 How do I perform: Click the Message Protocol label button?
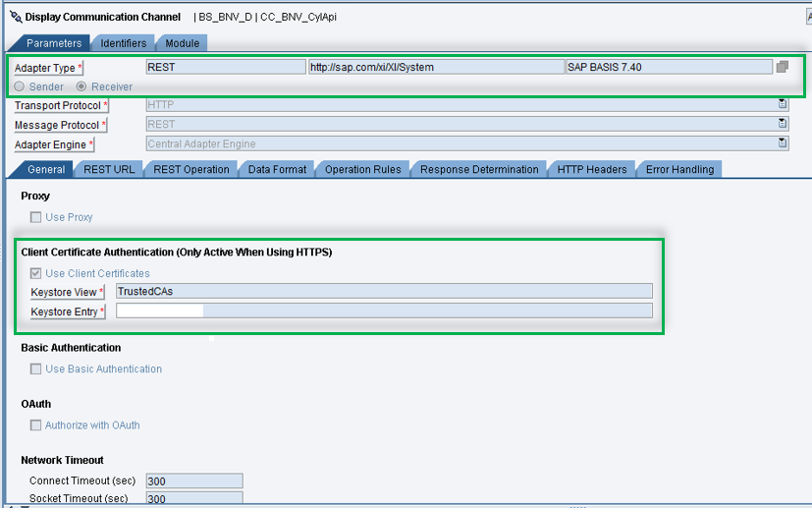click(x=61, y=126)
